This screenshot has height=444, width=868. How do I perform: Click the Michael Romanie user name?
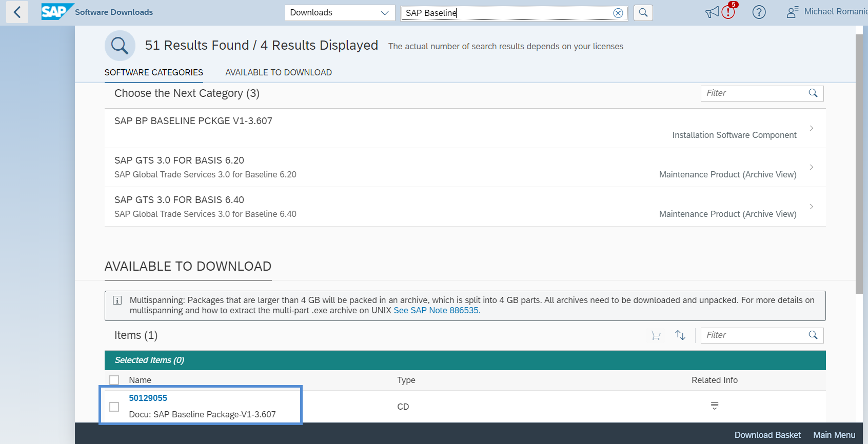tap(836, 12)
